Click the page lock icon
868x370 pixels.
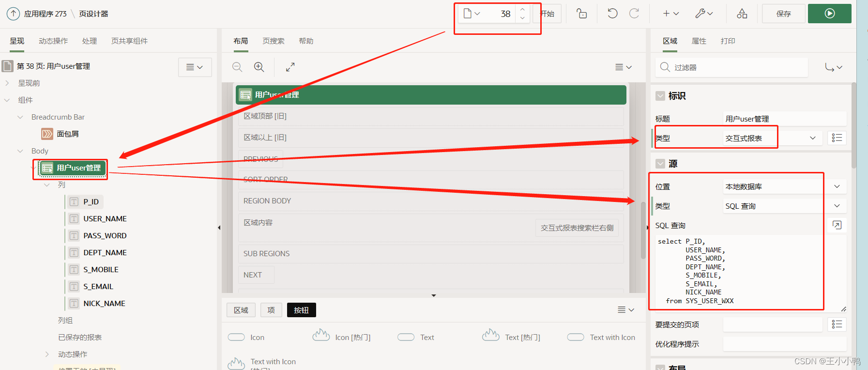click(x=582, y=14)
